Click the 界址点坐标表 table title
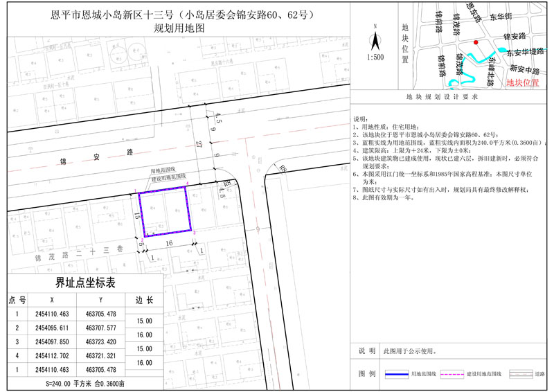 (85, 284)
